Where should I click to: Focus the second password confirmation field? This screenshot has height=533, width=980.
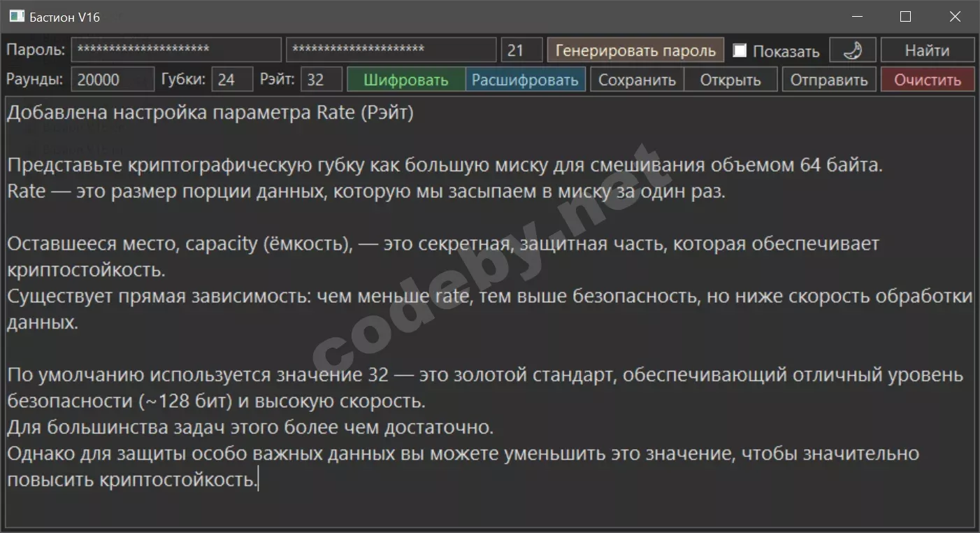tap(391, 50)
